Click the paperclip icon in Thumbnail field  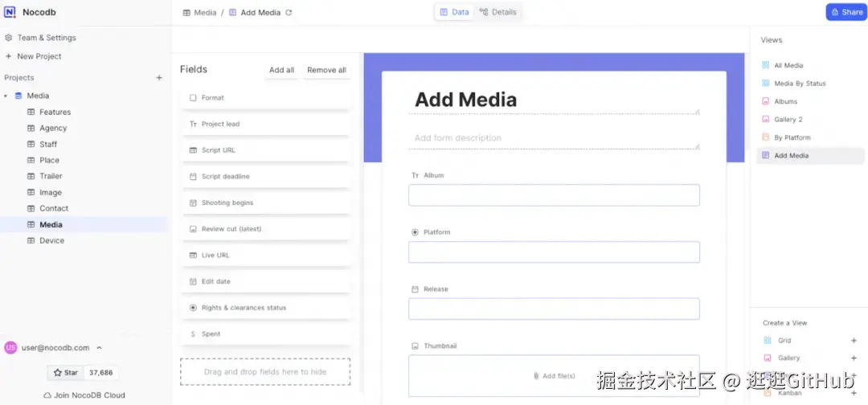click(x=536, y=376)
